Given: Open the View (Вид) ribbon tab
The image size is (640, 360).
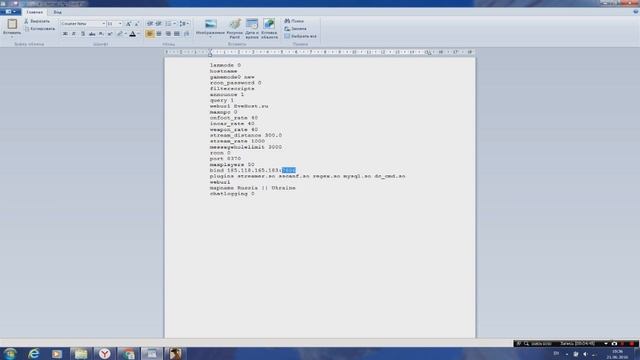Looking at the screenshot, I should 58,12.
